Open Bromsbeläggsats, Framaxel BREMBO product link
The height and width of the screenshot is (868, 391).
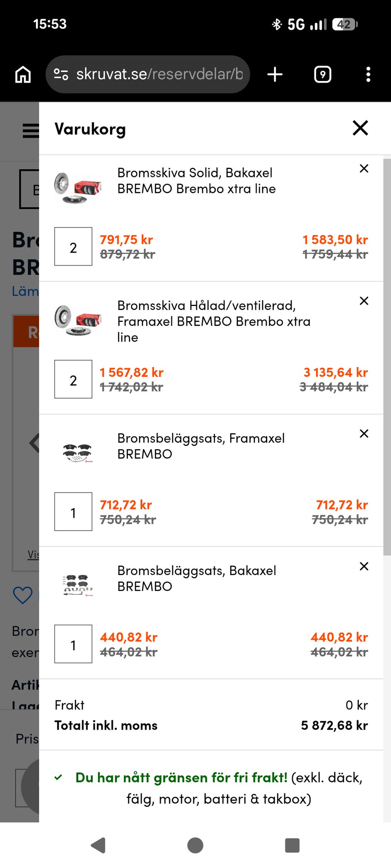(201, 446)
